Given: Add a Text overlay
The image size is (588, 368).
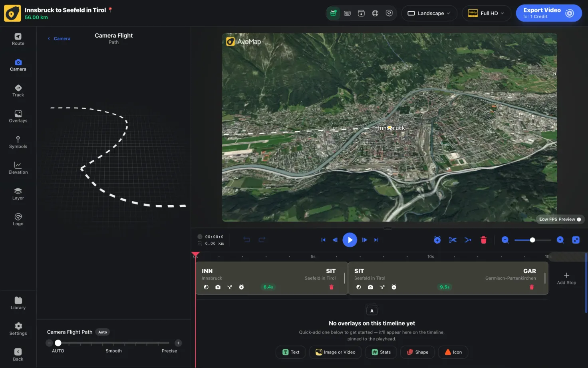Looking at the screenshot, I should click(291, 352).
